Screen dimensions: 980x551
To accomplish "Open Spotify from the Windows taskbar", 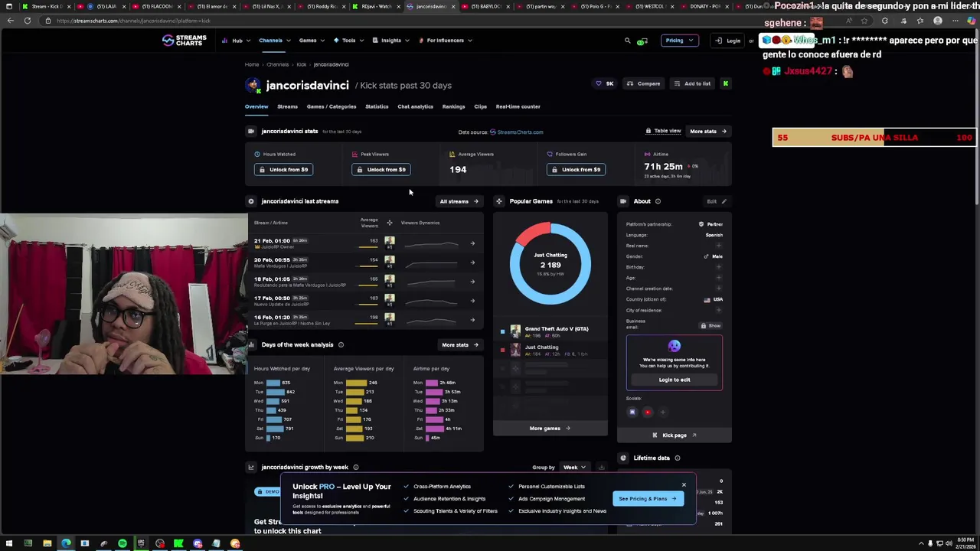I will tap(122, 544).
